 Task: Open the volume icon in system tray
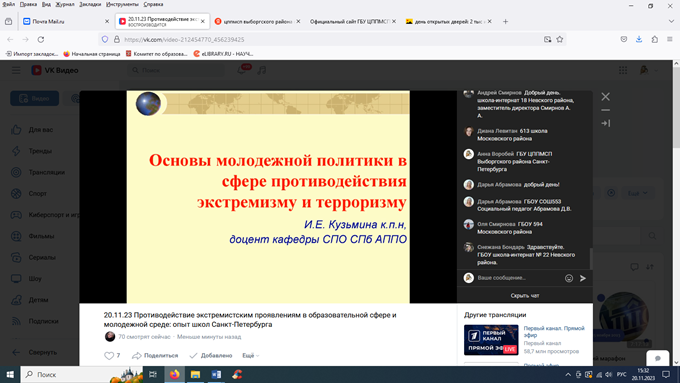tap(608, 374)
